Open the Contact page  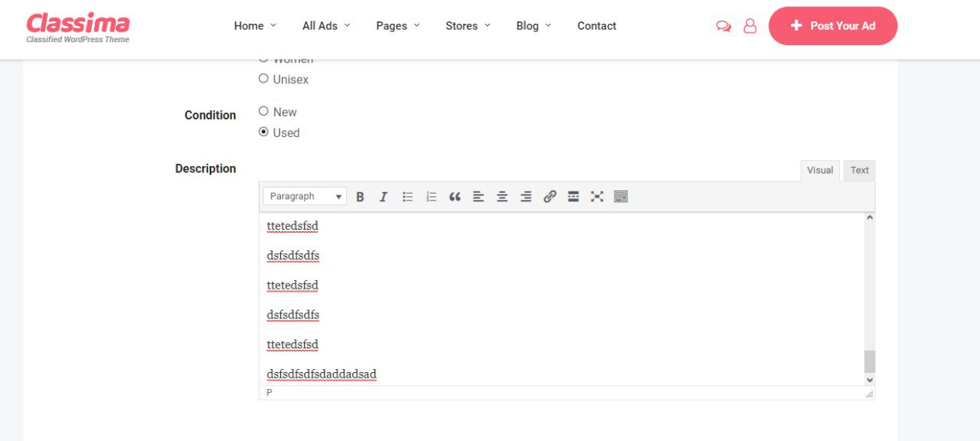pyautogui.click(x=596, y=26)
